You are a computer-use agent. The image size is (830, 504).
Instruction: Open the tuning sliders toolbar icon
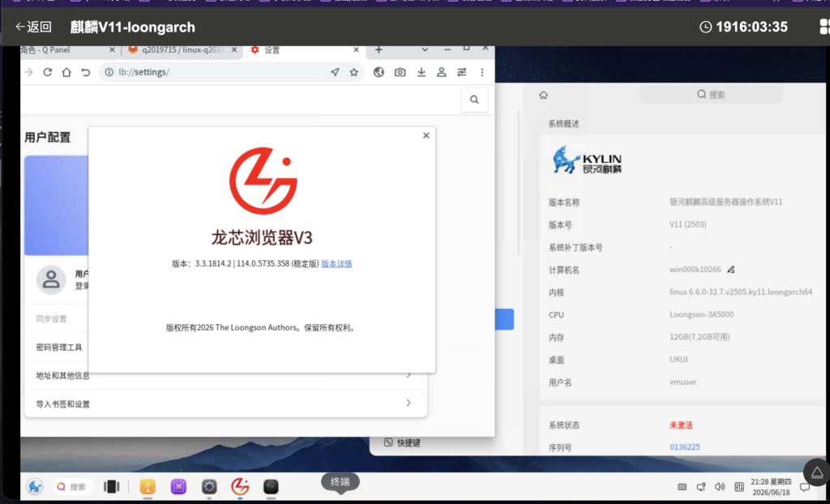click(462, 72)
